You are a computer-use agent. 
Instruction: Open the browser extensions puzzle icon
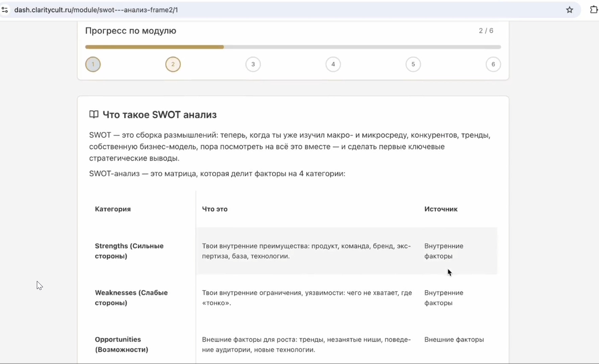pos(594,10)
